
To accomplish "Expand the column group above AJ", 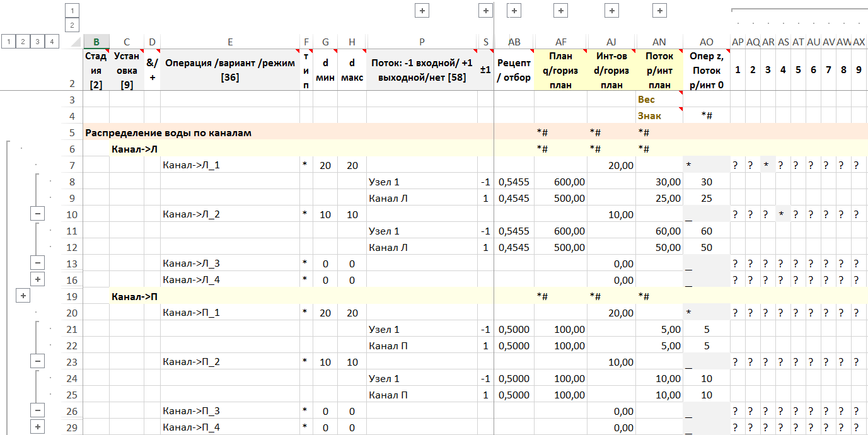I will pyautogui.click(x=611, y=11).
